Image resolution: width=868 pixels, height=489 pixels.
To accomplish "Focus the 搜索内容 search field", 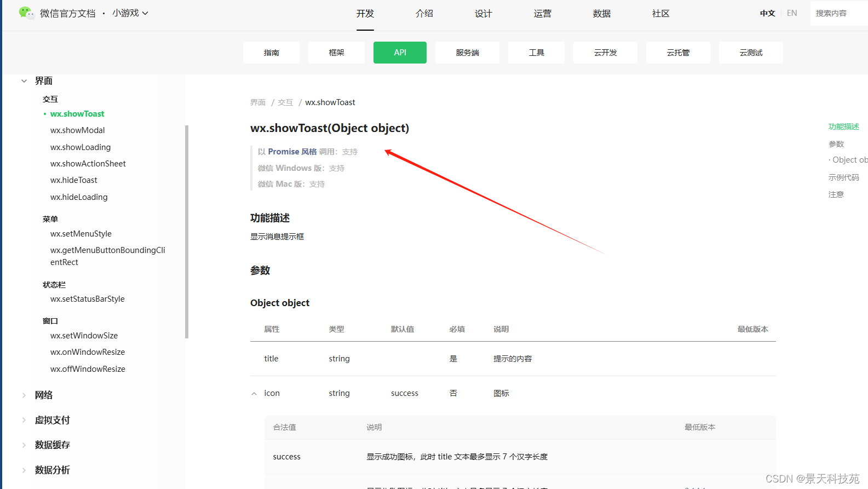I will [x=839, y=13].
